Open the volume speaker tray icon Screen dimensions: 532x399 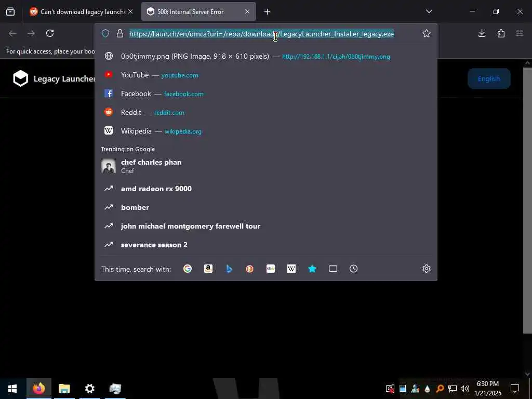point(465,389)
